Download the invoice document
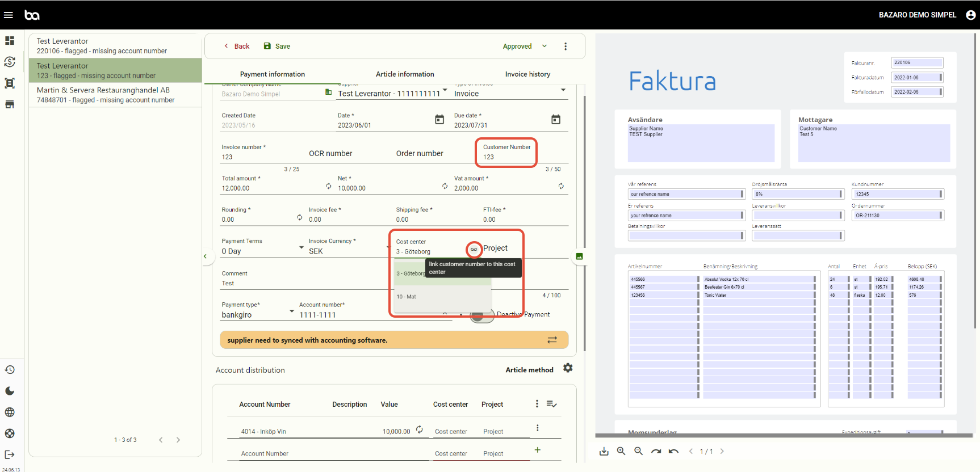 pos(604,451)
